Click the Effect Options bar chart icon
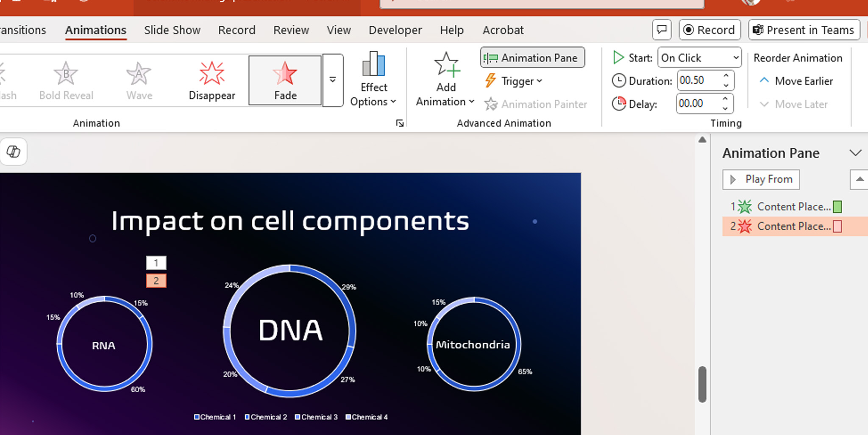Screen dimensions: 868x435 tap(373, 64)
